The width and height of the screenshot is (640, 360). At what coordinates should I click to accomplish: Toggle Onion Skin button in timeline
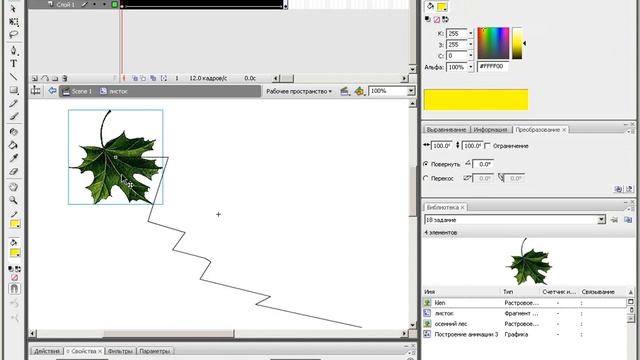(x=134, y=78)
